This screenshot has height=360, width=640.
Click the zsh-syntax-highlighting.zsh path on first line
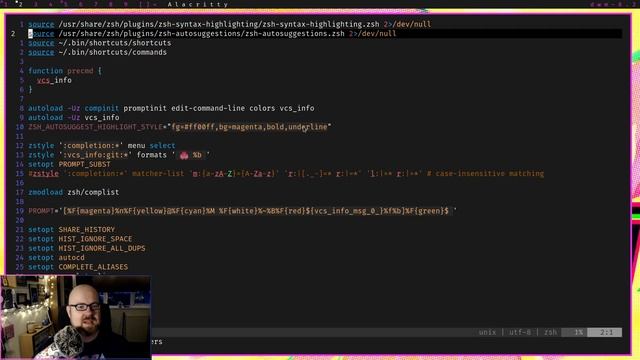point(219,24)
